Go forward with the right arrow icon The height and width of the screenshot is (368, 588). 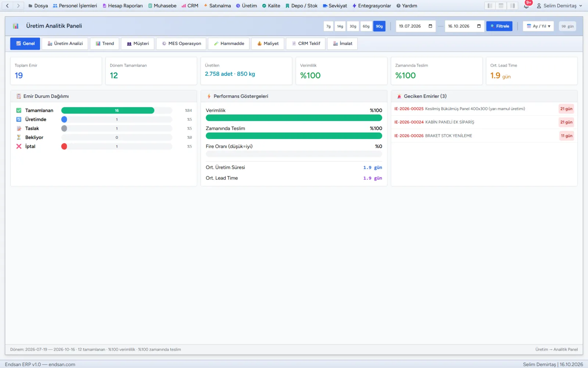[18, 6]
